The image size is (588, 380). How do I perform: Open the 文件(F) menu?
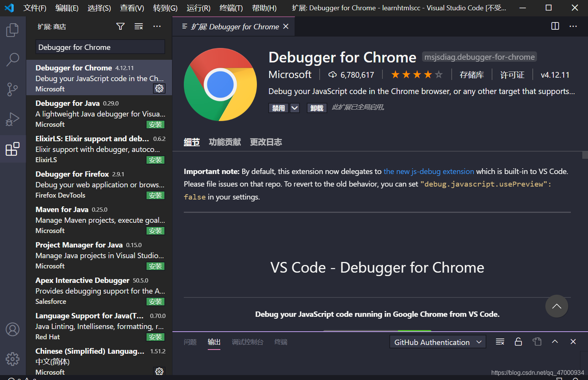(35, 8)
